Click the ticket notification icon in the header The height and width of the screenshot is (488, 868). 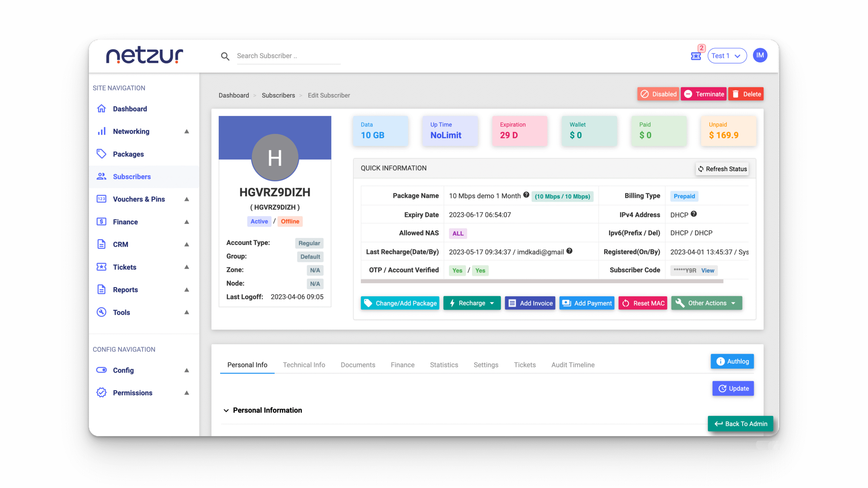[696, 56]
